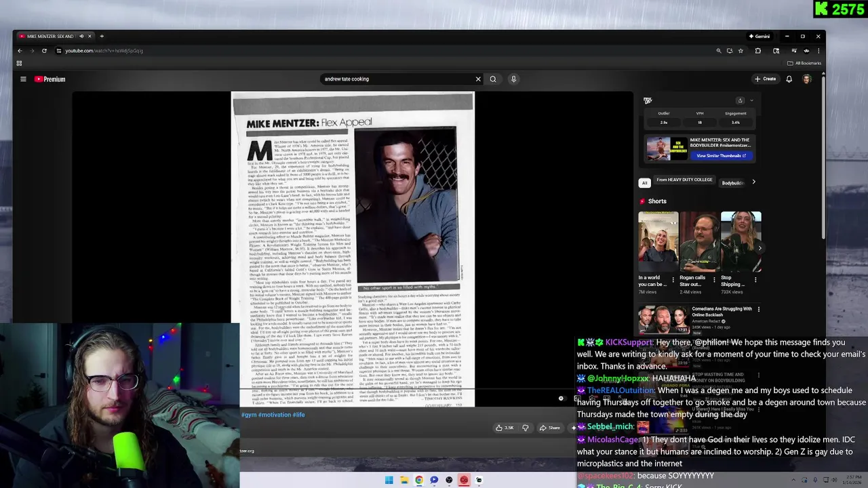868x488 pixels.
Task: Click the YouTube search magnifier button
Action: [493, 79]
